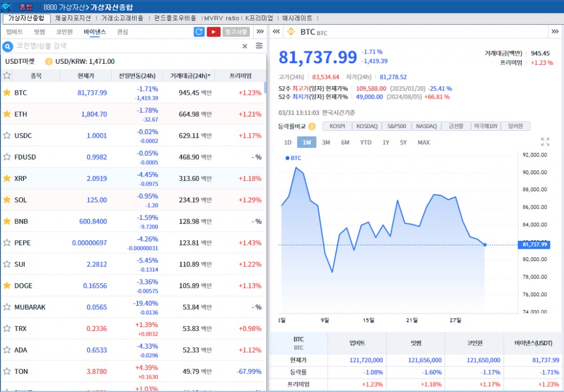
Task: Click the info icon next to 등락률비교
Action: (x=312, y=126)
